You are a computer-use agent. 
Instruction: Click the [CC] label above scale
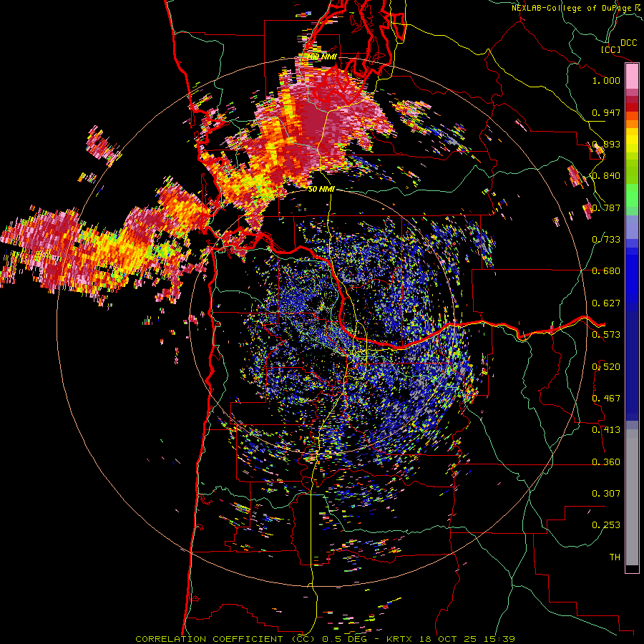click(611, 49)
